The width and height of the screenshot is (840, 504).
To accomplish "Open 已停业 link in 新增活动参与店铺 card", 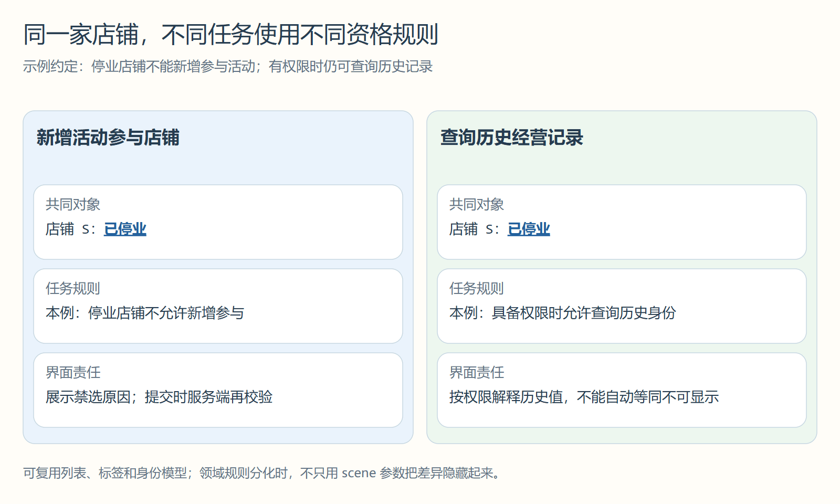I will [x=125, y=229].
